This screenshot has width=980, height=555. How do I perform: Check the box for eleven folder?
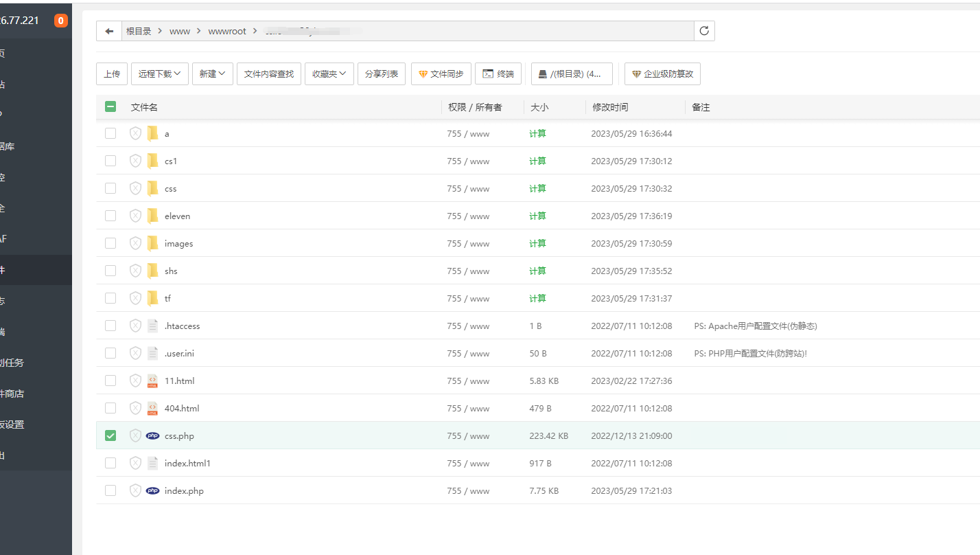pyautogui.click(x=110, y=216)
